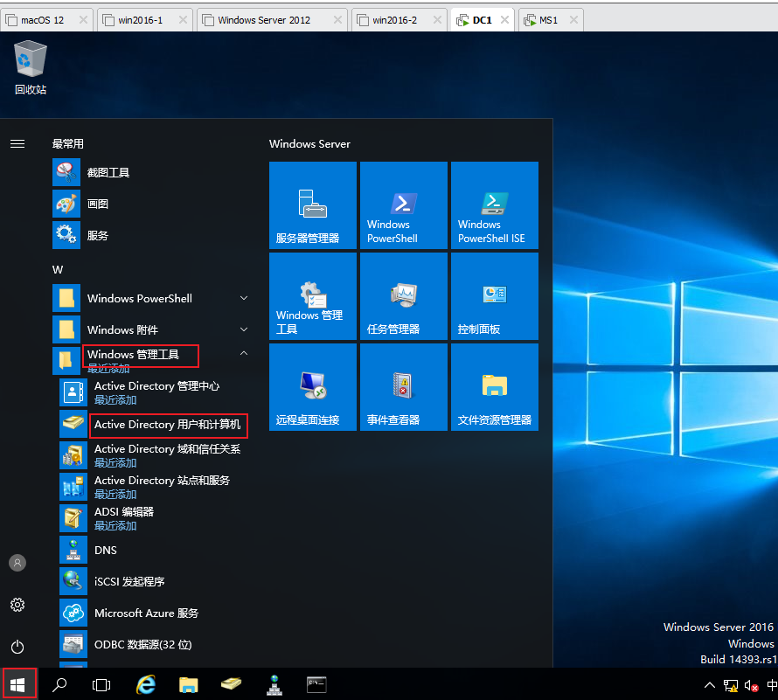The width and height of the screenshot is (778, 700).
Task: Click the user account icon in Start
Action: click(17, 563)
